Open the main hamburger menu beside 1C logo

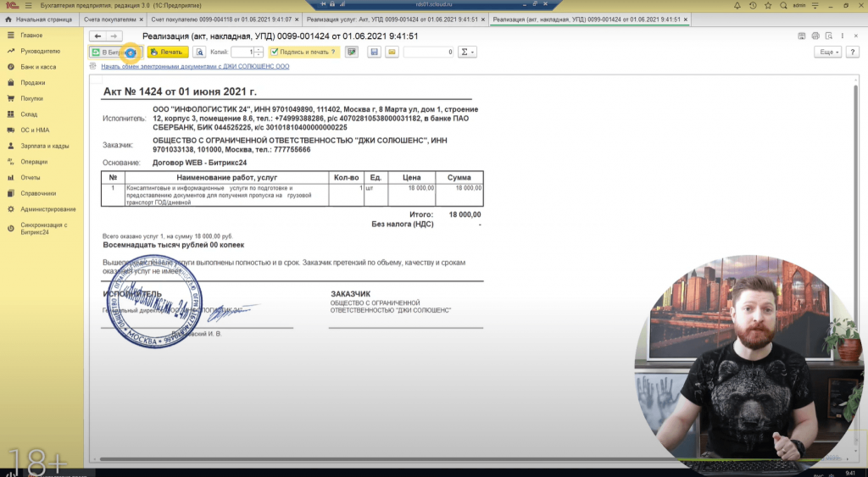(x=28, y=6)
